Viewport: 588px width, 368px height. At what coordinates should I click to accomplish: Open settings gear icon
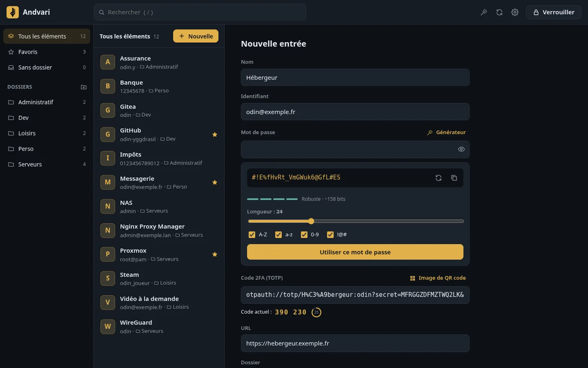515,12
